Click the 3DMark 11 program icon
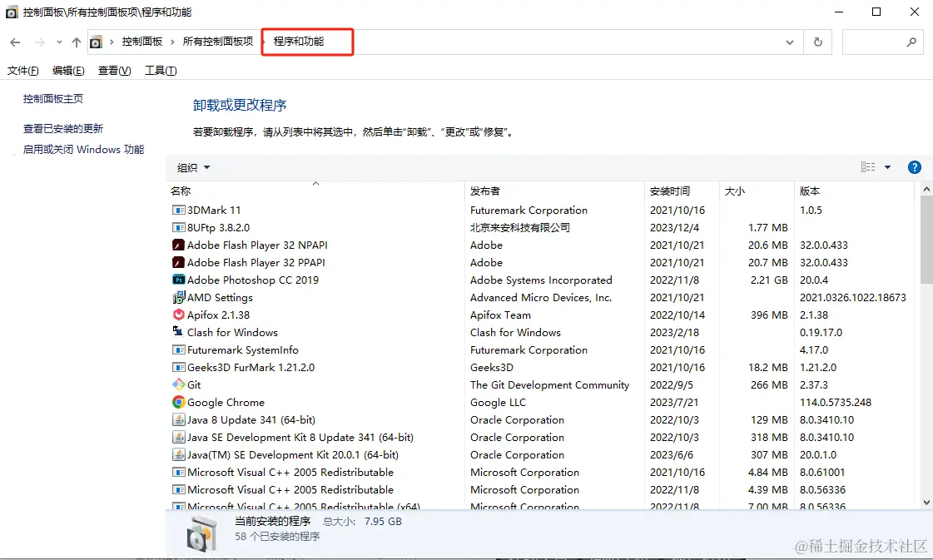The height and width of the screenshot is (560, 933). (x=178, y=210)
